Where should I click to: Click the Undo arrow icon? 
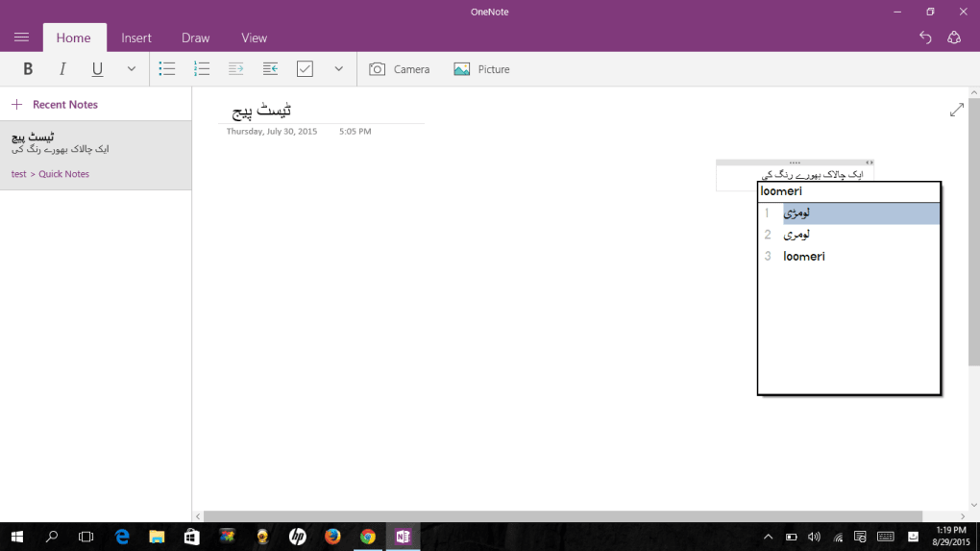pyautogui.click(x=925, y=38)
